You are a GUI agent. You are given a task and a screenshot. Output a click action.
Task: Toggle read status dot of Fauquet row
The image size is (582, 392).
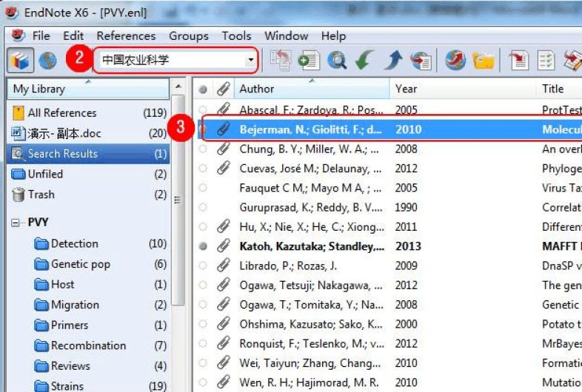203,188
